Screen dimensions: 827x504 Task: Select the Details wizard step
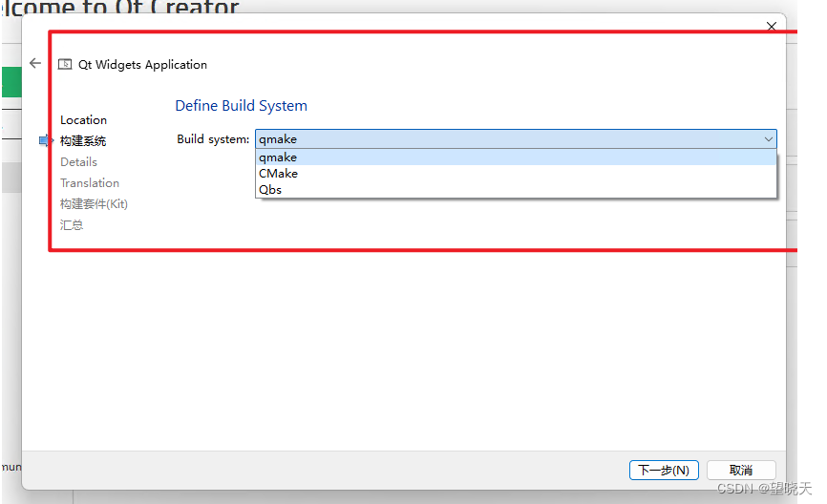coord(78,162)
